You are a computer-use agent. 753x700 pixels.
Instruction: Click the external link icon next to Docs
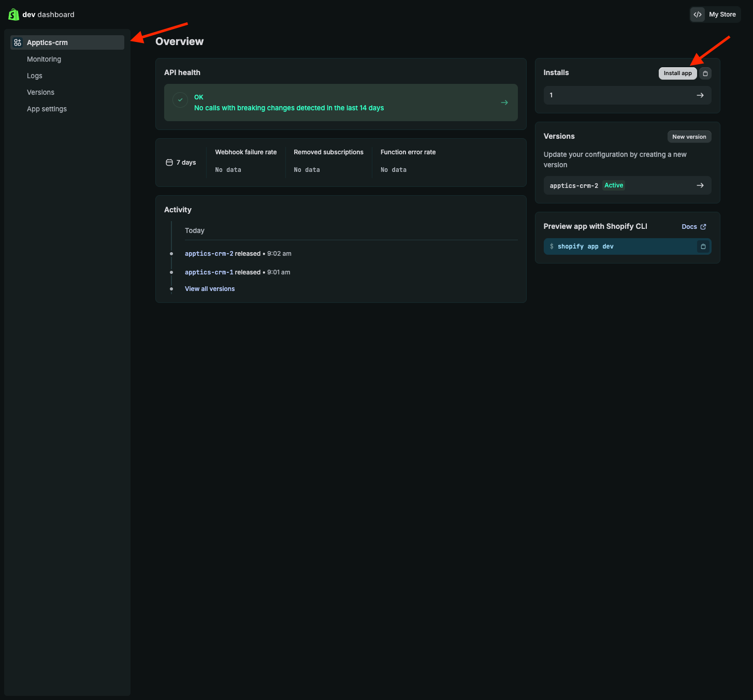point(703,227)
